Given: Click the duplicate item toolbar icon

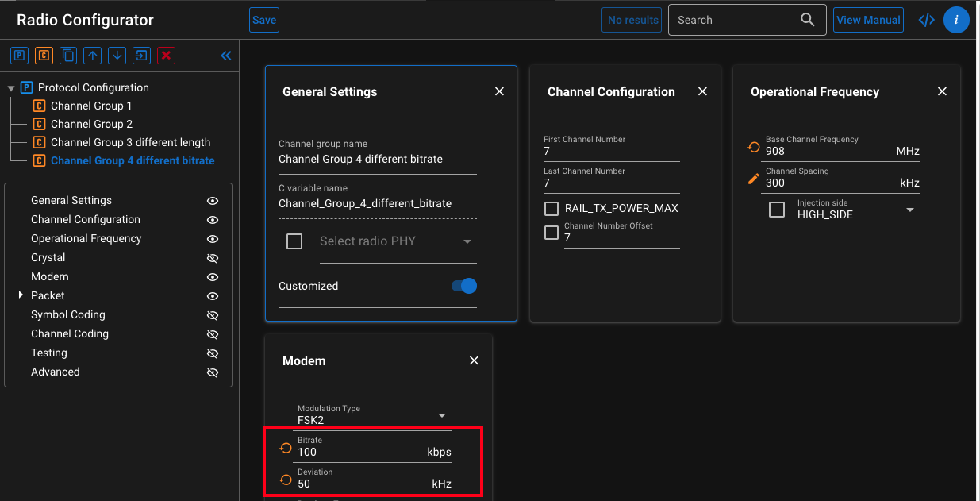Looking at the screenshot, I should pos(68,56).
